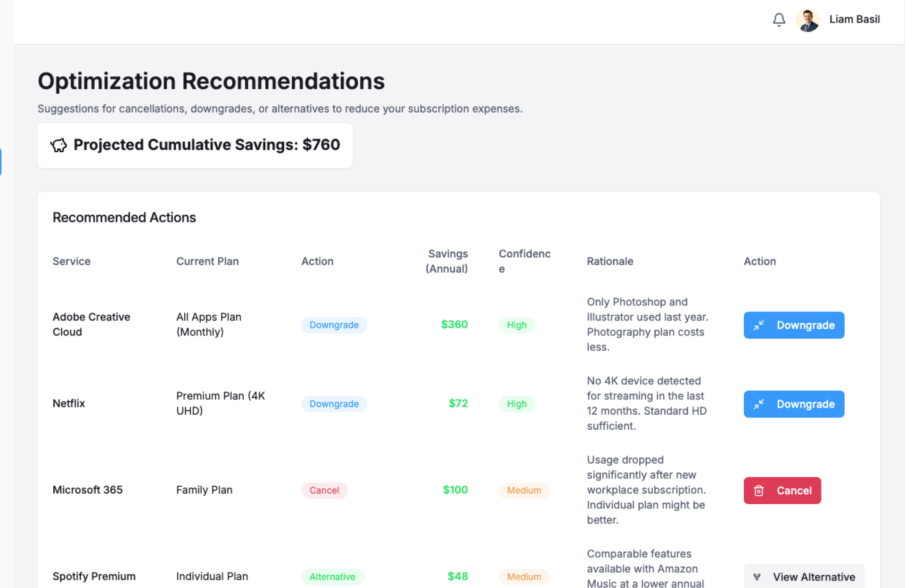Click the Alternative tag for Spotify Premium
Viewport: 905px width, 588px height.
pyautogui.click(x=332, y=577)
